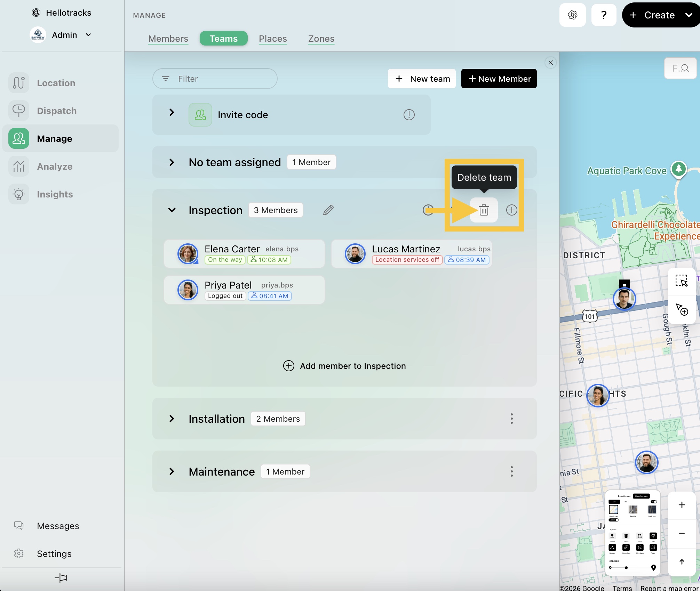700x591 pixels.
Task: Click the Delete team trash icon
Action: pyautogui.click(x=484, y=210)
